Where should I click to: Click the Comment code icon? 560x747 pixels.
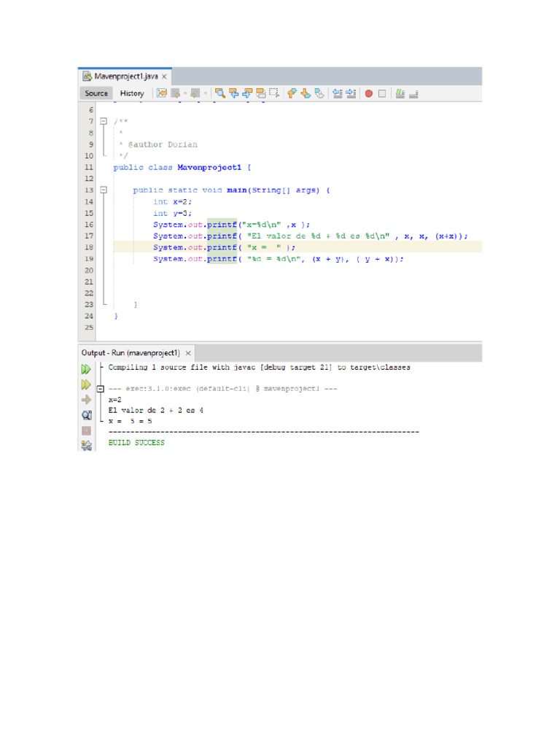(399, 93)
